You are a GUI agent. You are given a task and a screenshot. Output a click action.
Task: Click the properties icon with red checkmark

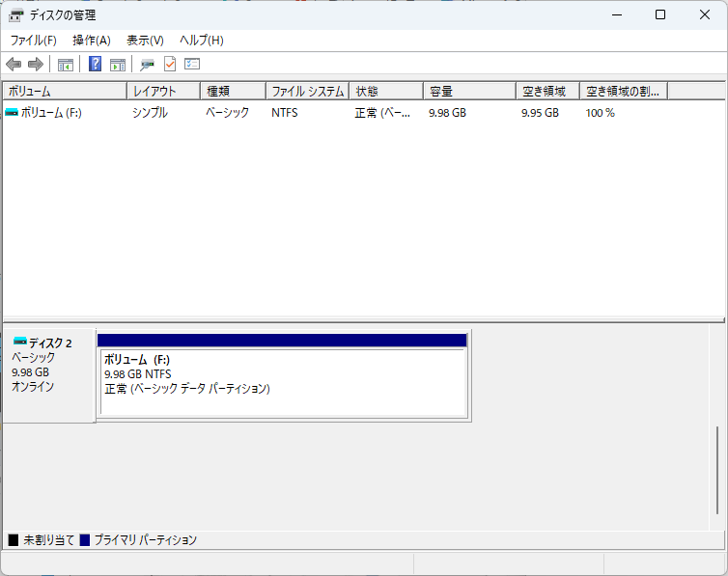[x=170, y=64]
